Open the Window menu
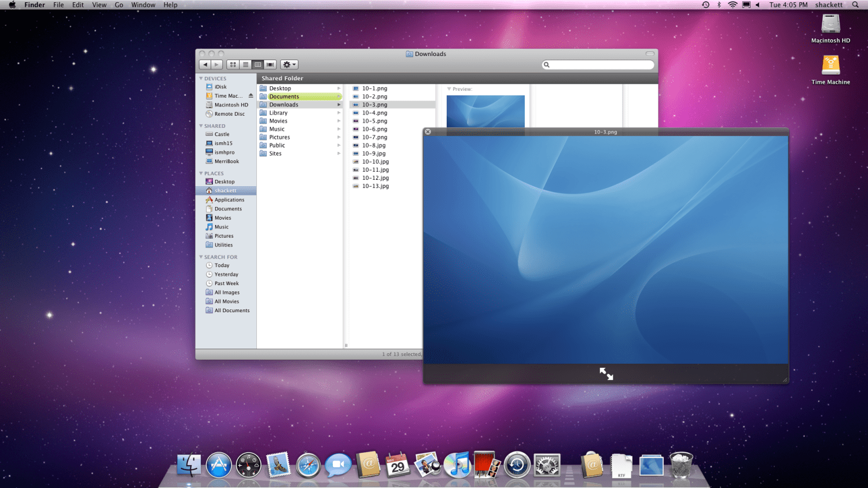This screenshot has height=488, width=868. coord(143,5)
